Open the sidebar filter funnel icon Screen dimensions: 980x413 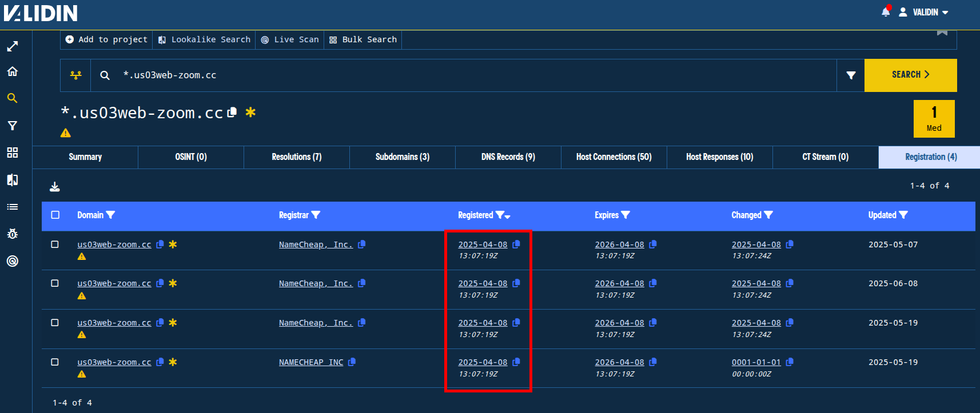coord(13,126)
